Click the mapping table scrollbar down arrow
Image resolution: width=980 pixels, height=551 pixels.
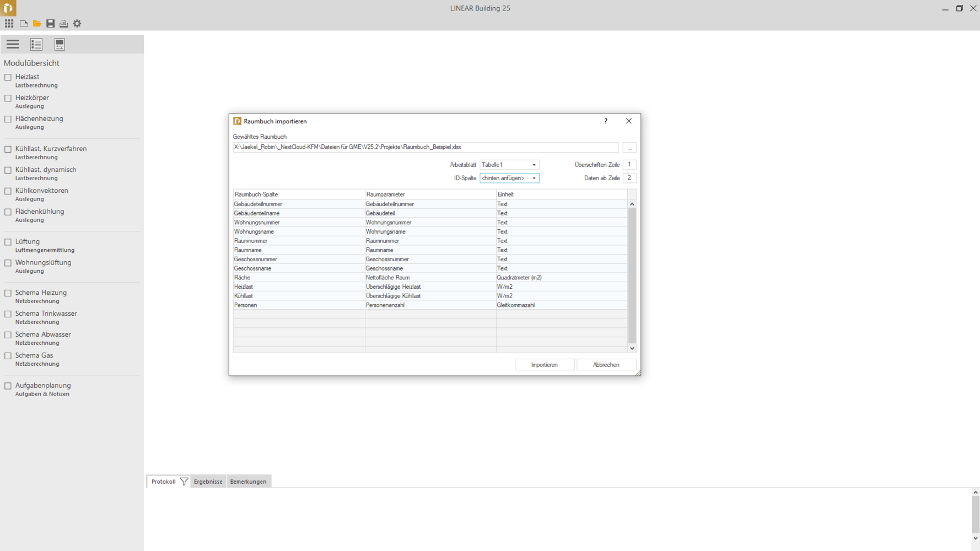pos(632,348)
